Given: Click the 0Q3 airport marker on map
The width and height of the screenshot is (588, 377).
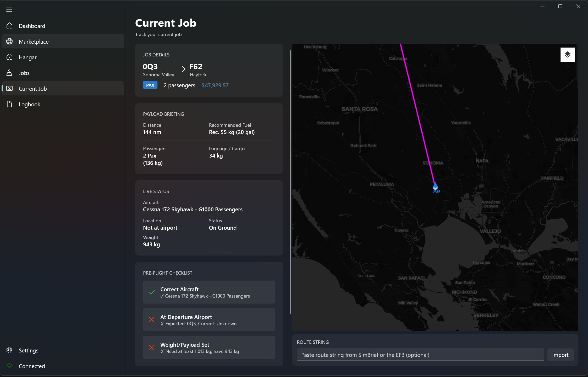Looking at the screenshot, I should pyautogui.click(x=435, y=187).
